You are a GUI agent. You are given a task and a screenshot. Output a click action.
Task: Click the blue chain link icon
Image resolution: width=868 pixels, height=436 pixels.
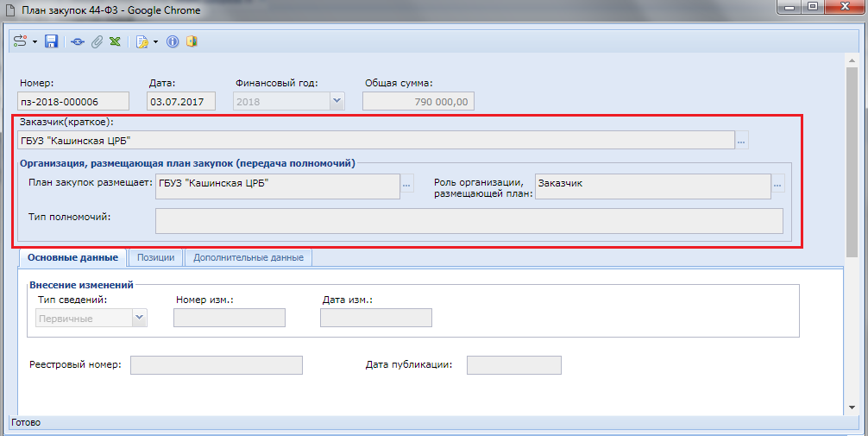[79, 41]
